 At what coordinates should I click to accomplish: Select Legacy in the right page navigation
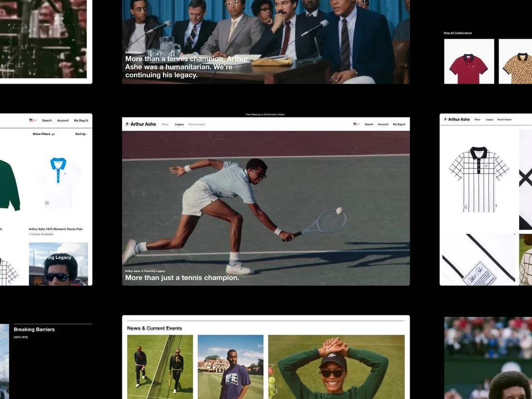[x=489, y=119]
